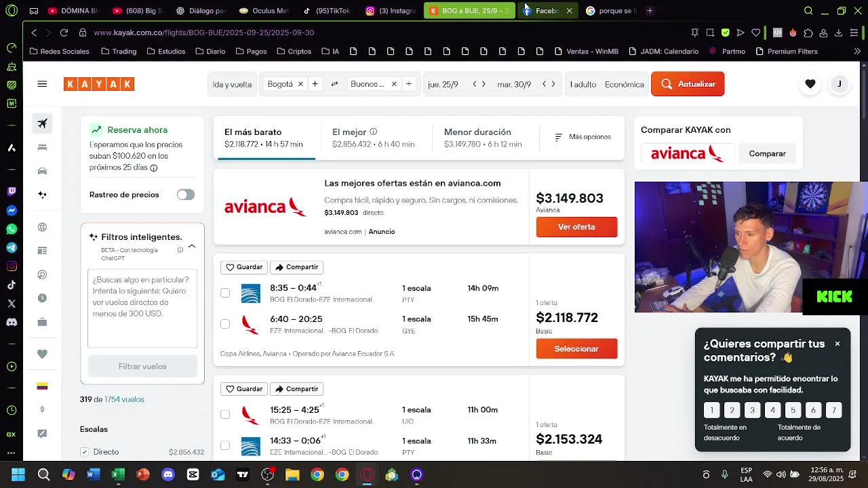868x488 pixels.
Task: Reload the Kayak page
Action: pos(64,33)
